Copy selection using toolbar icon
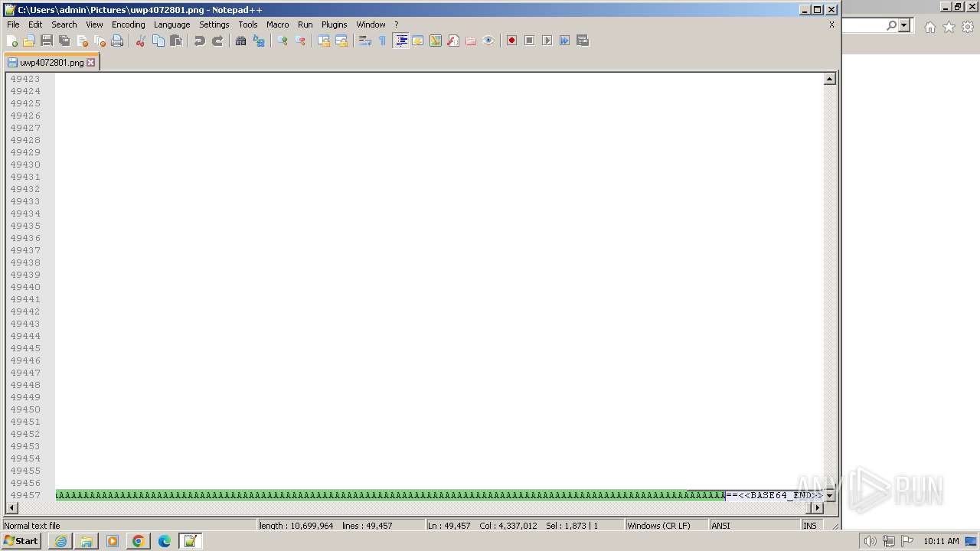The image size is (980, 551). 158,41
